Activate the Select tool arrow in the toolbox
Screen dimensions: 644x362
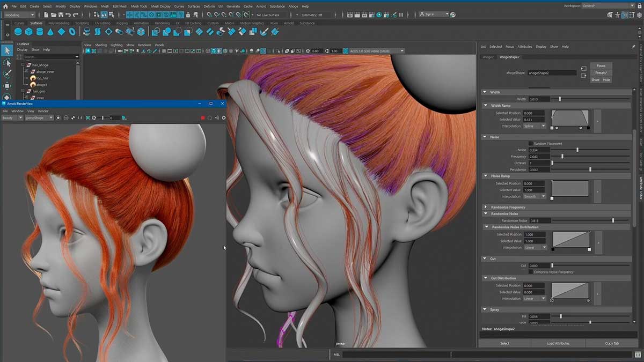(x=7, y=50)
